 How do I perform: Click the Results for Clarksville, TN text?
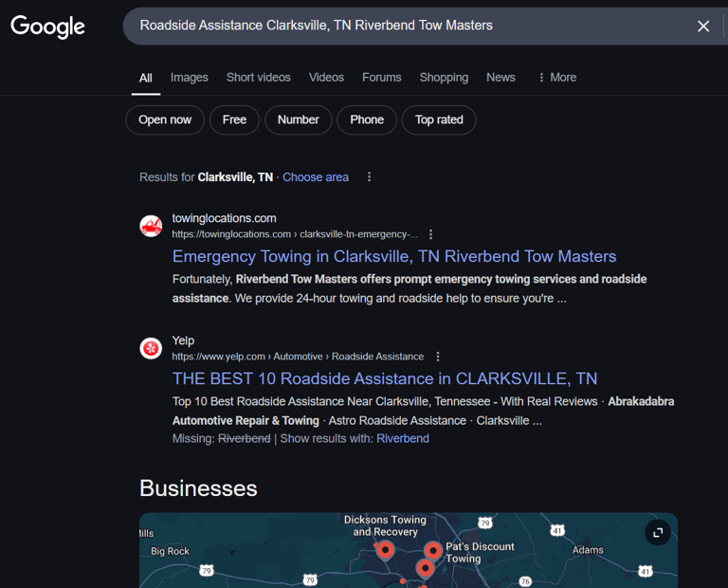click(x=206, y=177)
